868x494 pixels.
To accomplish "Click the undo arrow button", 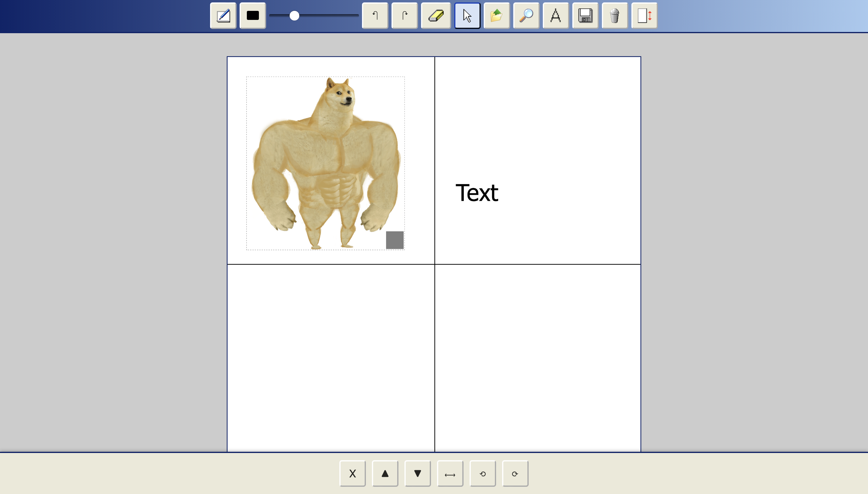I will click(375, 16).
